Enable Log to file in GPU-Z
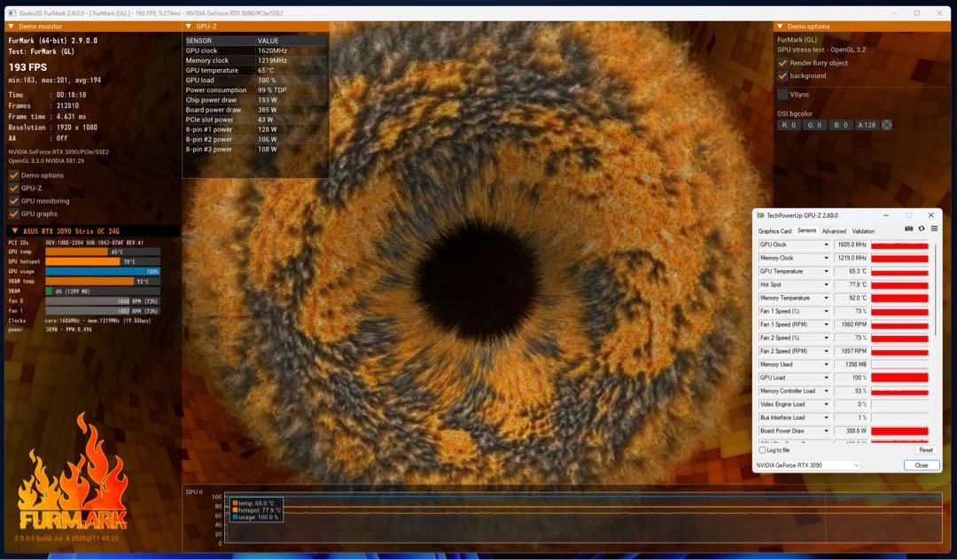Image resolution: width=957 pixels, height=560 pixels. coord(762,450)
